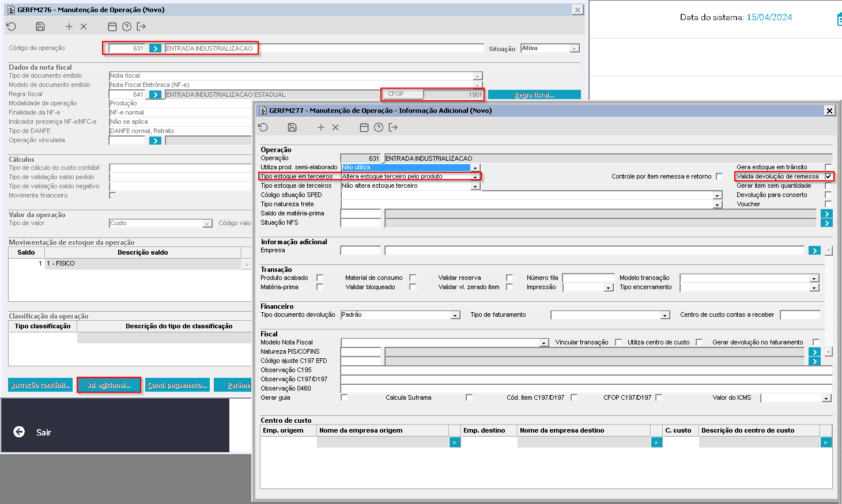Expand Código situação SPED dropdown
This screenshot has height=504, width=842.
click(x=718, y=195)
